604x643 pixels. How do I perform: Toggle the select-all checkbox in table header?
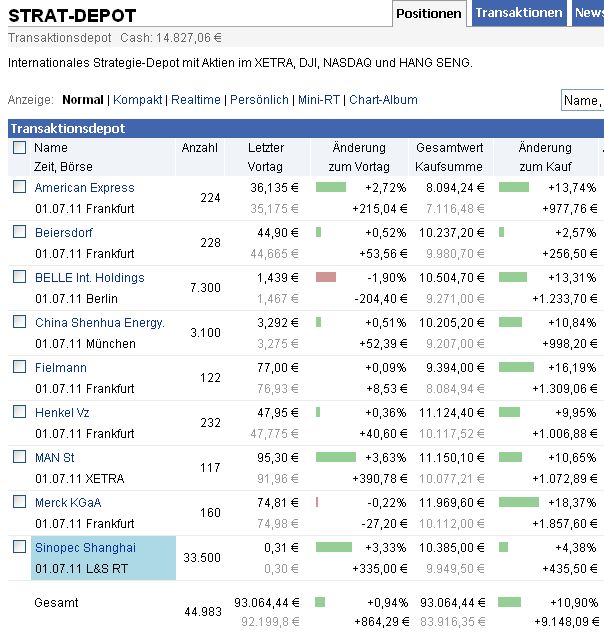(19, 148)
